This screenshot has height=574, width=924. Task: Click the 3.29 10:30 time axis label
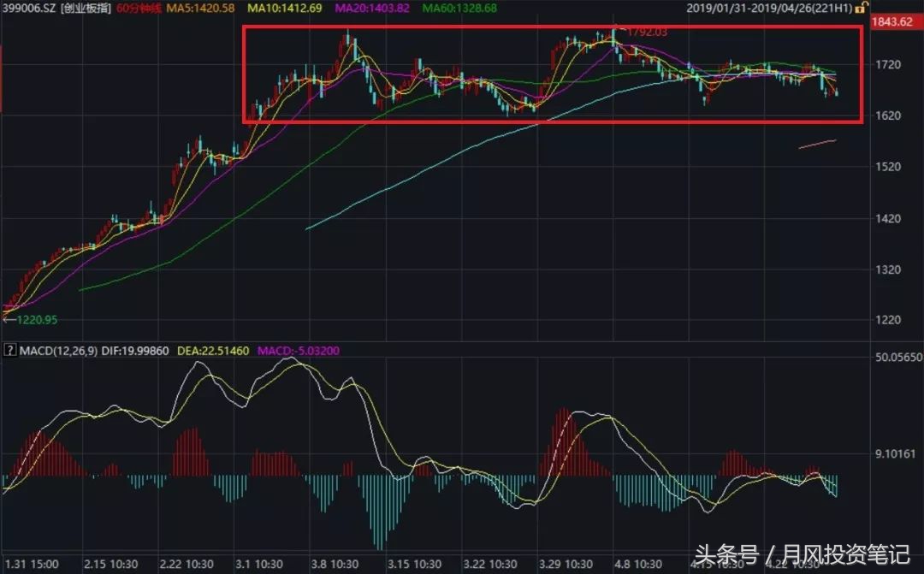[x=566, y=565]
